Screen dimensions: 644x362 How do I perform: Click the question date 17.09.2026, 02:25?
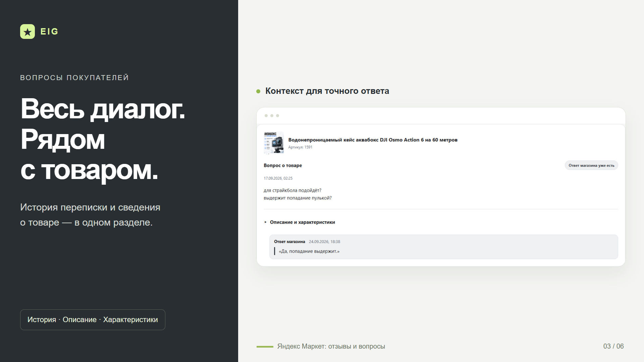(278, 178)
